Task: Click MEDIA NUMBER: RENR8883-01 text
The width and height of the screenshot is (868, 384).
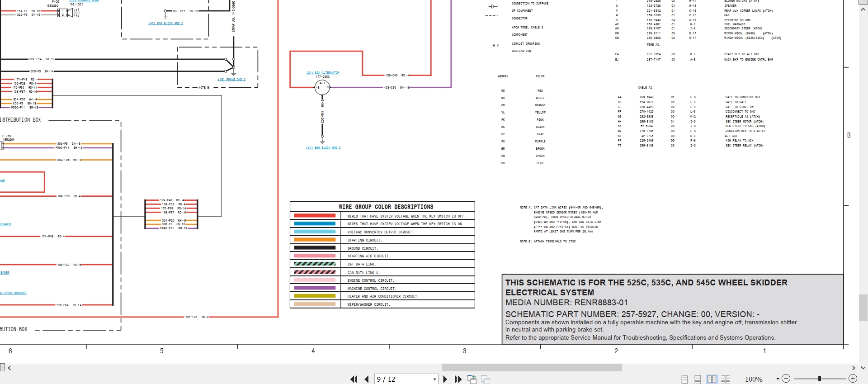Action: [566, 303]
